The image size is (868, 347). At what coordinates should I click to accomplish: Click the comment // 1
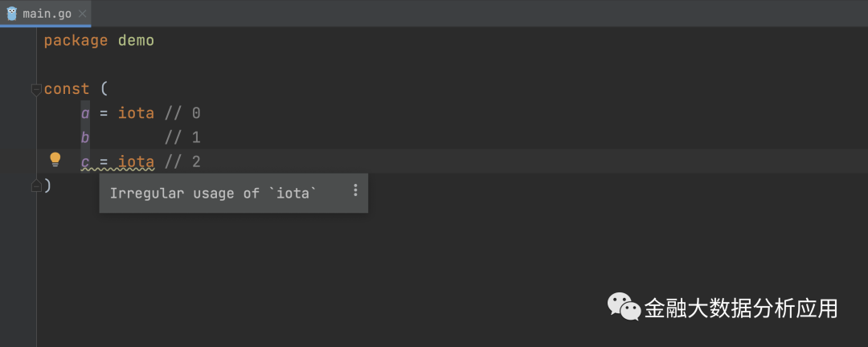[182, 137]
